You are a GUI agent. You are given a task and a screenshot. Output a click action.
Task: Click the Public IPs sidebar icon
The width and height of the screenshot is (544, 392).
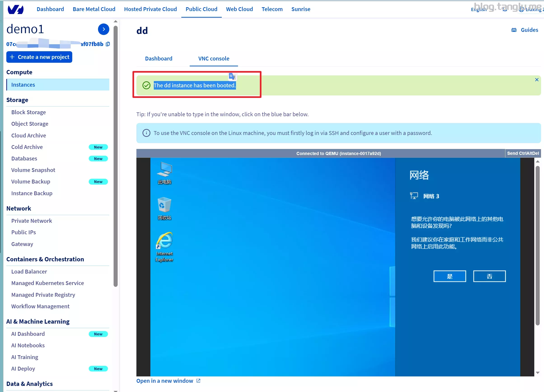pyautogui.click(x=24, y=232)
